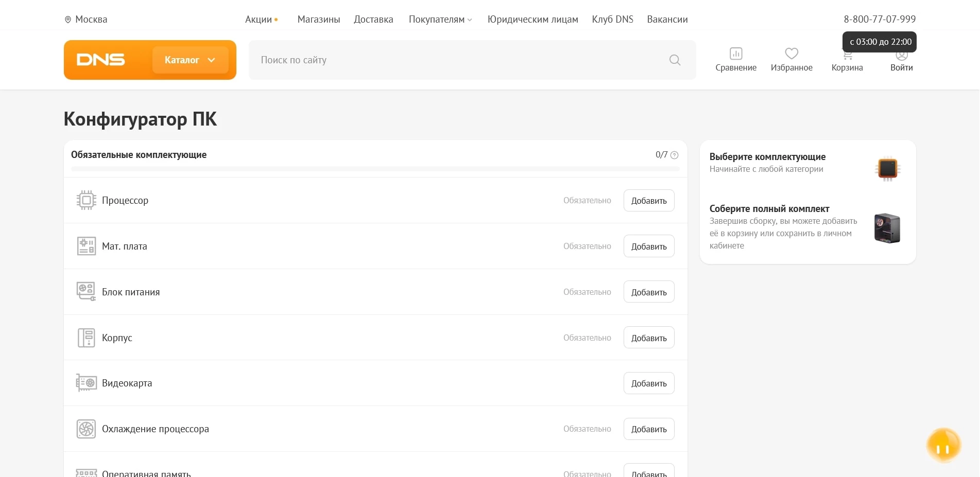Click the help question mark beside 0/7
The height and width of the screenshot is (477, 980).
click(674, 155)
